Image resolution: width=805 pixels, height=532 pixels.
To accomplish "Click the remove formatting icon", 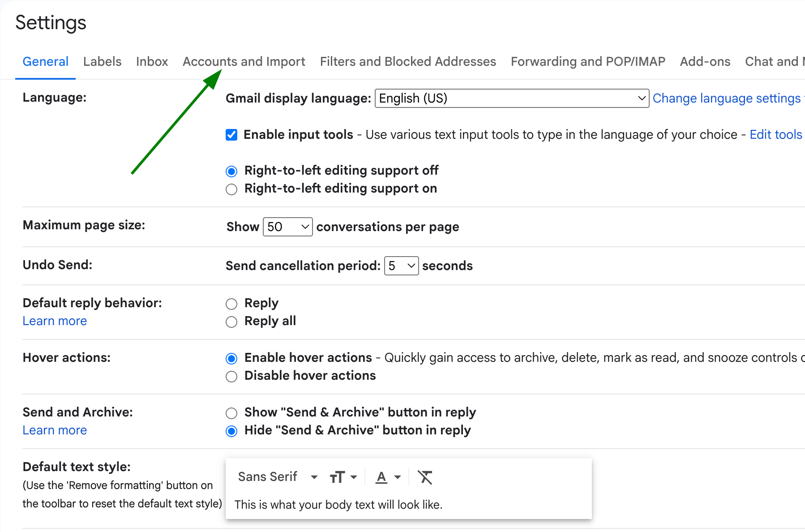I will (x=425, y=477).
